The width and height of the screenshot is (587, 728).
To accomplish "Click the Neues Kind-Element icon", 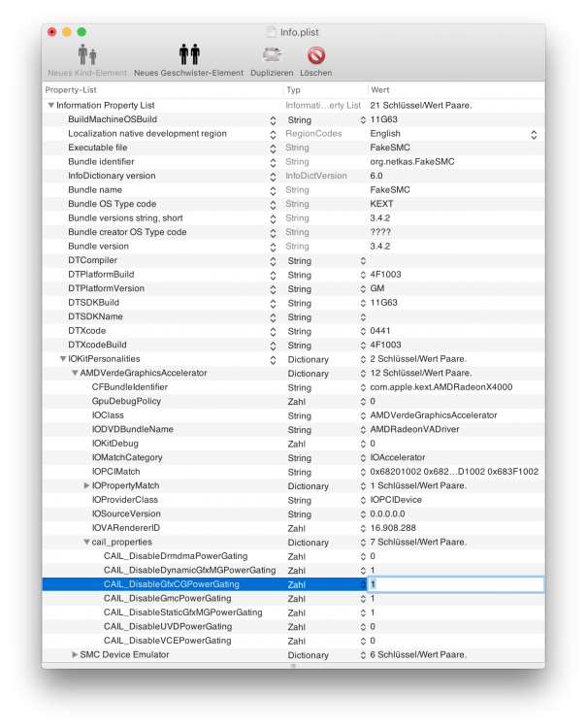I will (x=87, y=54).
